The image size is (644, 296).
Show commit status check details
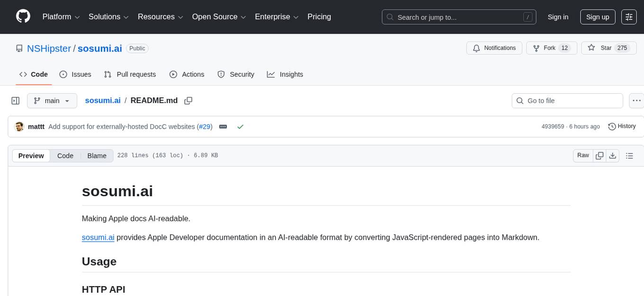pyautogui.click(x=240, y=127)
